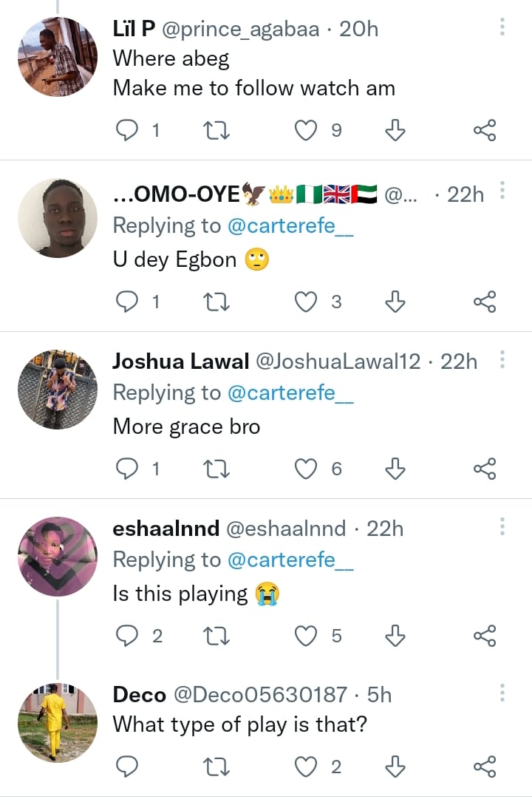
Task: Retweet OMO-OYE's reply
Action: click(x=216, y=302)
